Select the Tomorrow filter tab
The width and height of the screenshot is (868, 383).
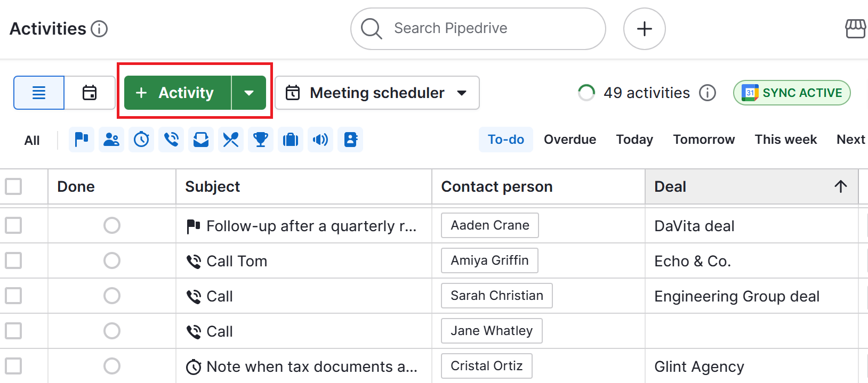pyautogui.click(x=703, y=139)
